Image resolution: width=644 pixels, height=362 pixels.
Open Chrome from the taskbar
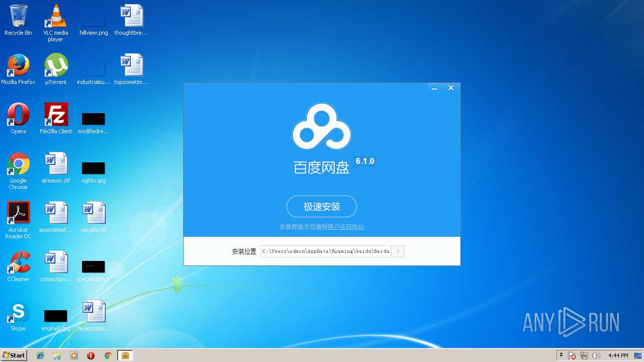click(x=108, y=355)
